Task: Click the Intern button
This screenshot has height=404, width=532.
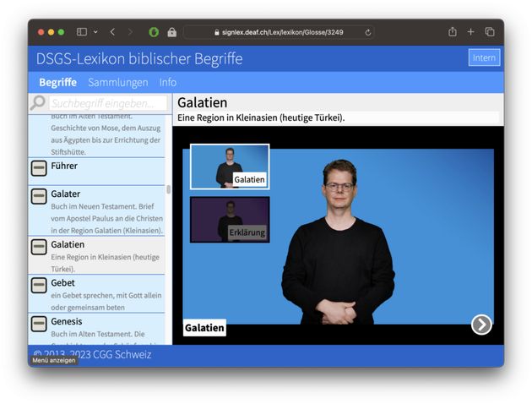Action: tap(484, 57)
